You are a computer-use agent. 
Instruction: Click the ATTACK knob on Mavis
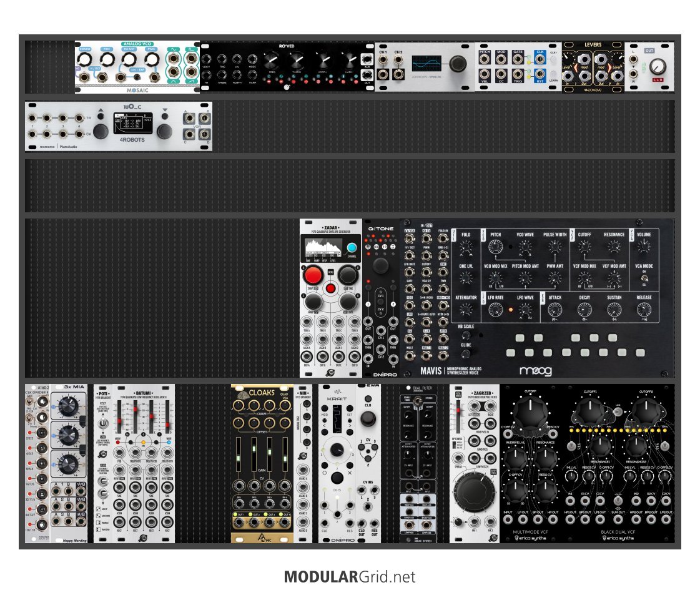coord(555,309)
